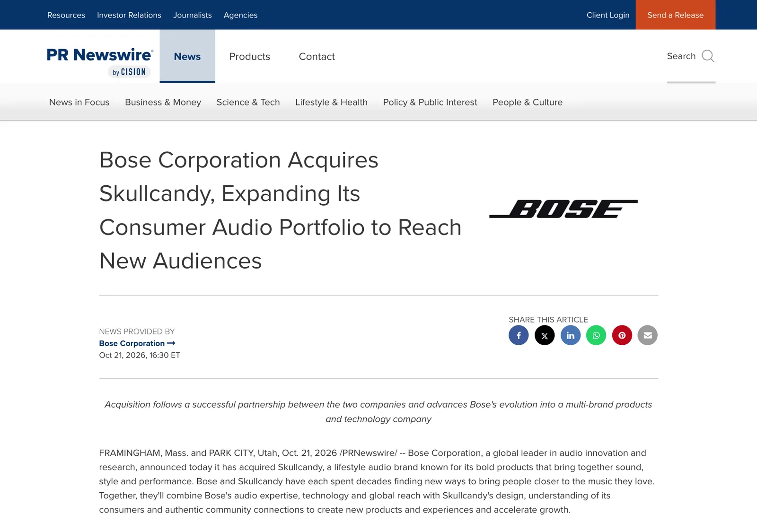Click the 'NEWS PROVIDED BY' label
The image size is (757, 532).
click(x=137, y=331)
